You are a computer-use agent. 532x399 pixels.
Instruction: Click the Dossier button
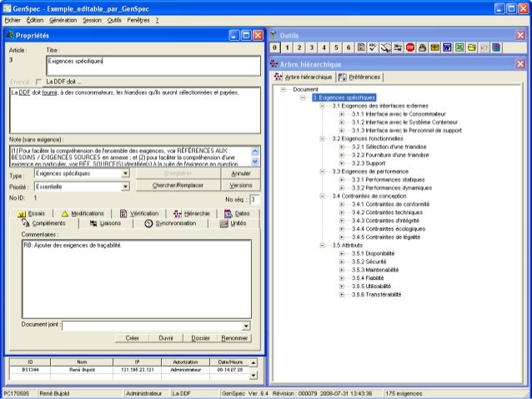(x=200, y=338)
